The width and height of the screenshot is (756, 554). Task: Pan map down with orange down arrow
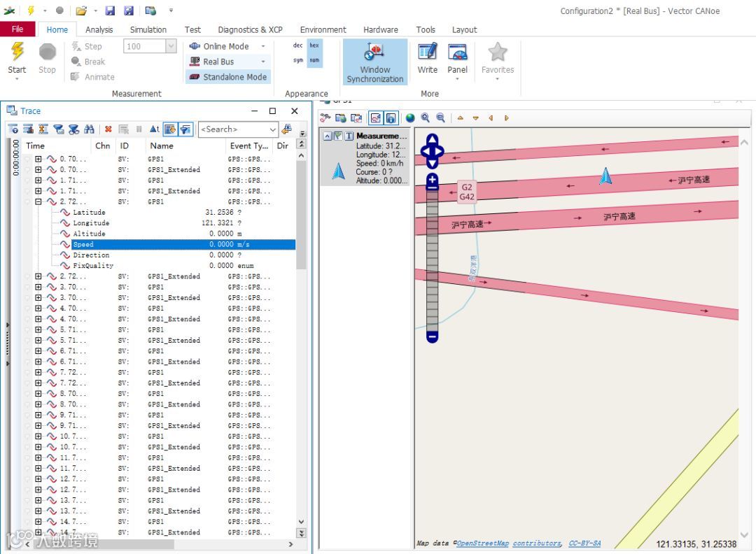click(476, 118)
